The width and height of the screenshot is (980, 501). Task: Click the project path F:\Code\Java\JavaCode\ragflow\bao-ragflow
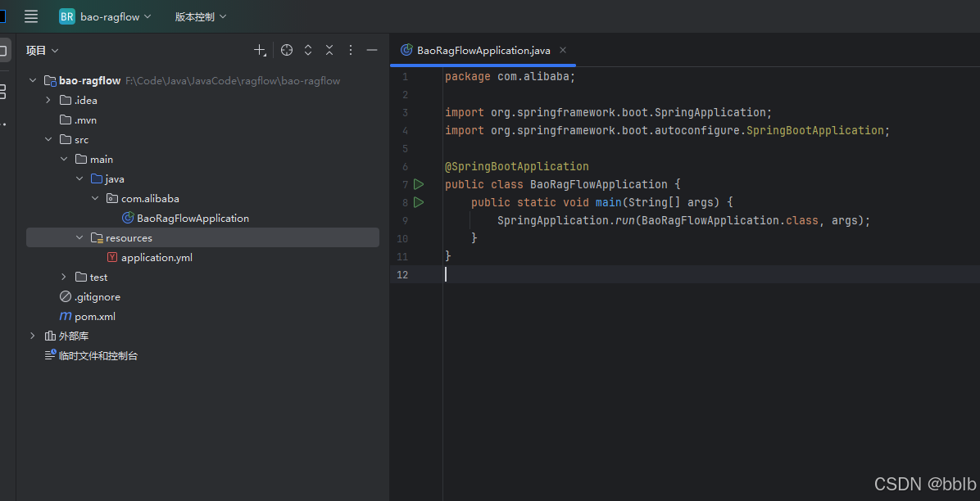[233, 80]
